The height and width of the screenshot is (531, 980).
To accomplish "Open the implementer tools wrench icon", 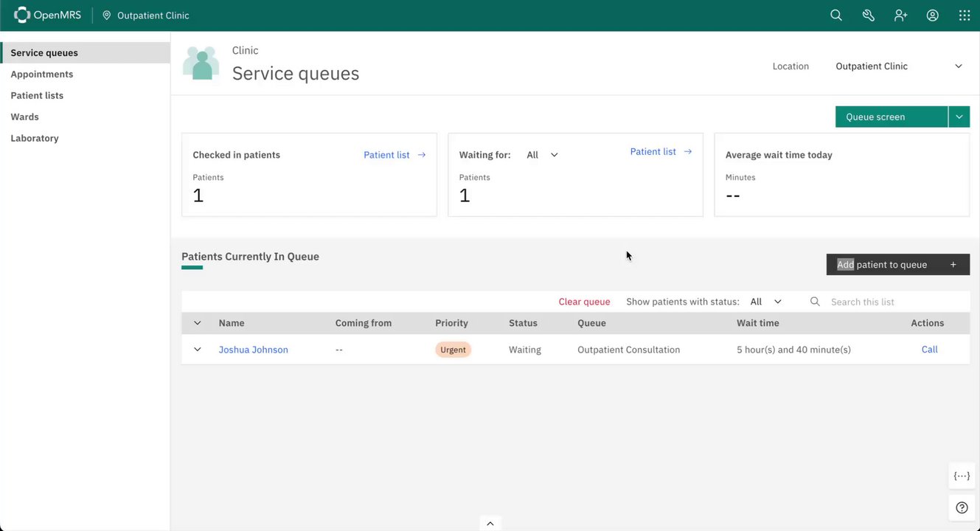I will click(x=868, y=15).
